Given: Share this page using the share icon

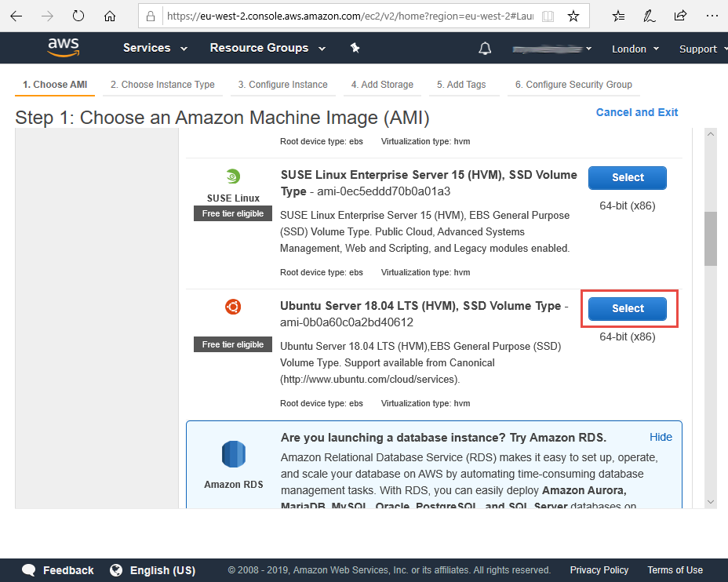Looking at the screenshot, I should tap(680, 16).
